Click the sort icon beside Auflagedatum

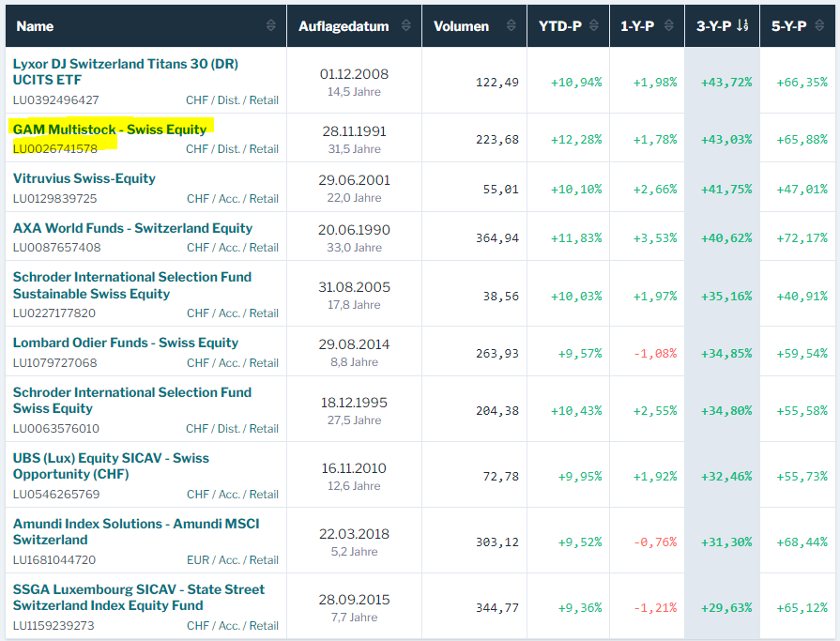[406, 26]
